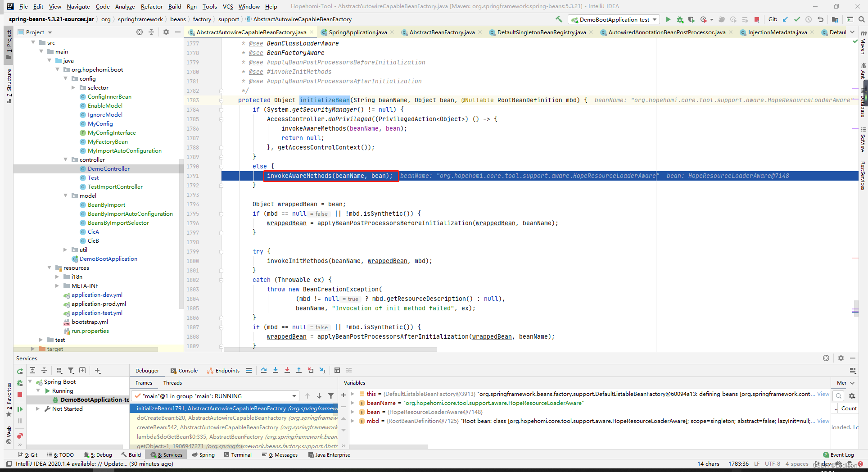868x472 pixels.
Task: Click Step Into icon in debugger toolbar
Action: (x=276, y=370)
